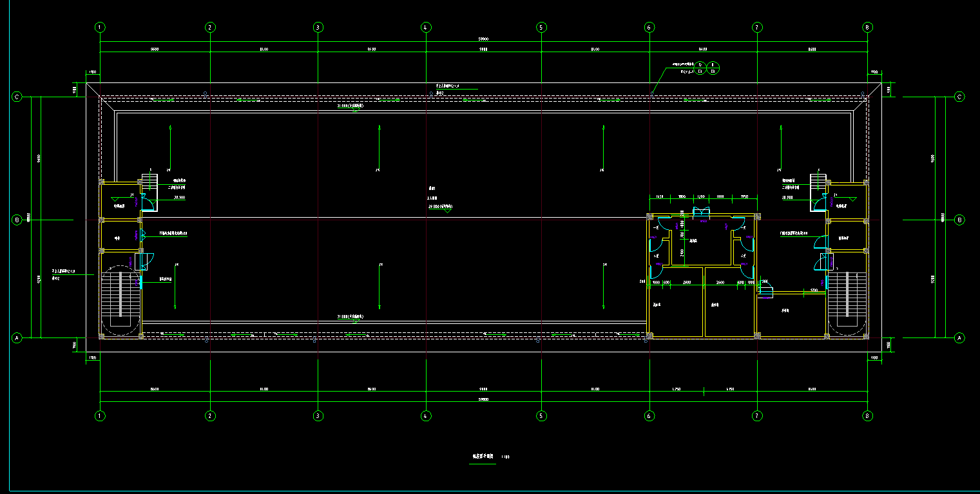Pick axis bubble C on the left side
980x494 pixels.
[17, 97]
